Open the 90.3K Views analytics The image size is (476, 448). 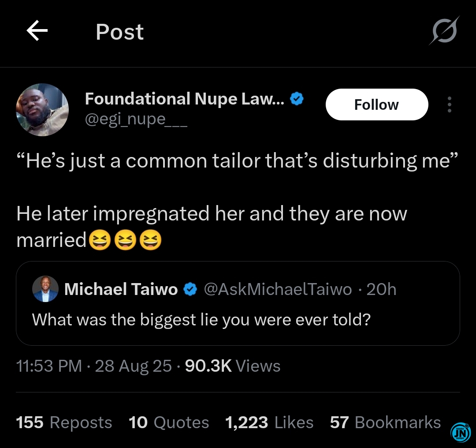click(233, 366)
